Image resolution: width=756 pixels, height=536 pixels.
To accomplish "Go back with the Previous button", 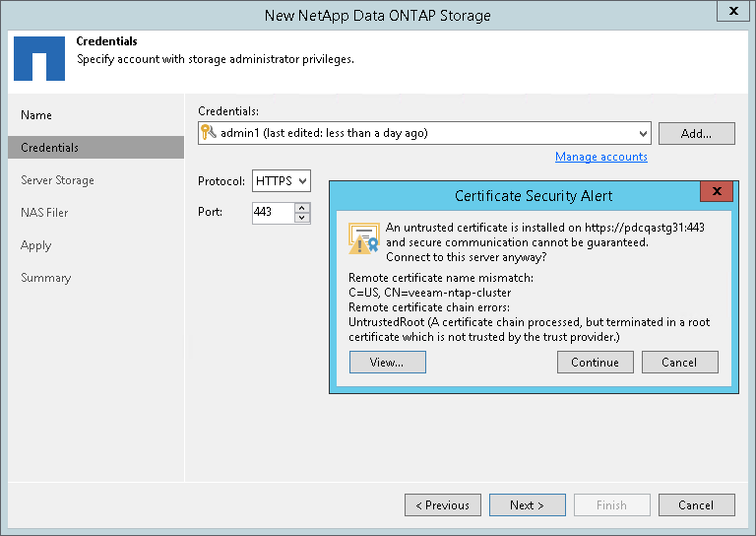I will pos(442,505).
